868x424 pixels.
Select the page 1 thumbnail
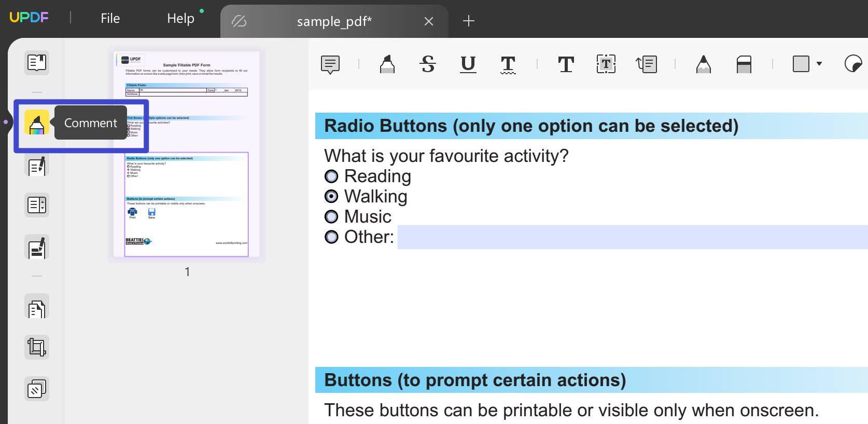pyautogui.click(x=187, y=154)
